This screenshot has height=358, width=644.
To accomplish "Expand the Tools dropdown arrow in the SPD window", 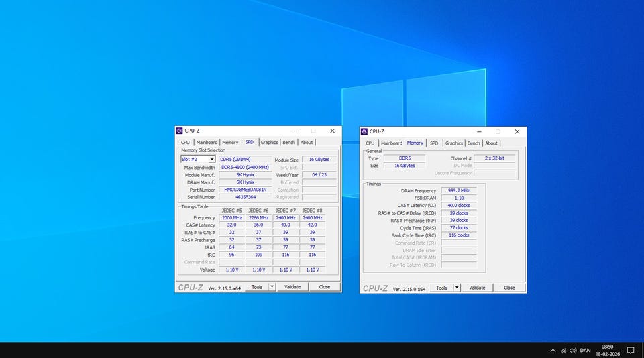I will [272, 287].
